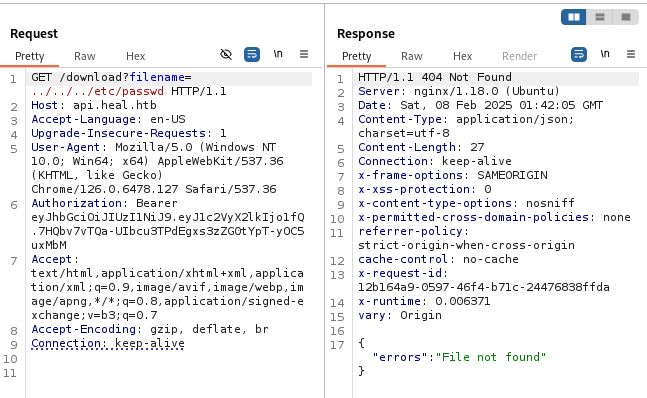The width and height of the screenshot is (647, 398).
Task: Select top-bottom stacked layout icon
Action: 600,17
